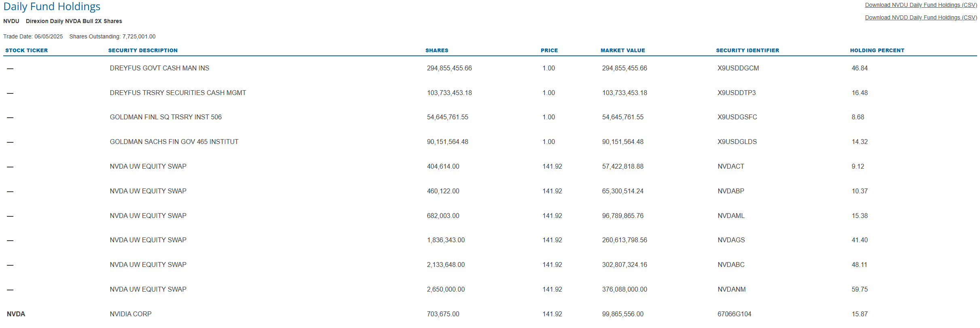Click the Security Description column header

click(143, 51)
